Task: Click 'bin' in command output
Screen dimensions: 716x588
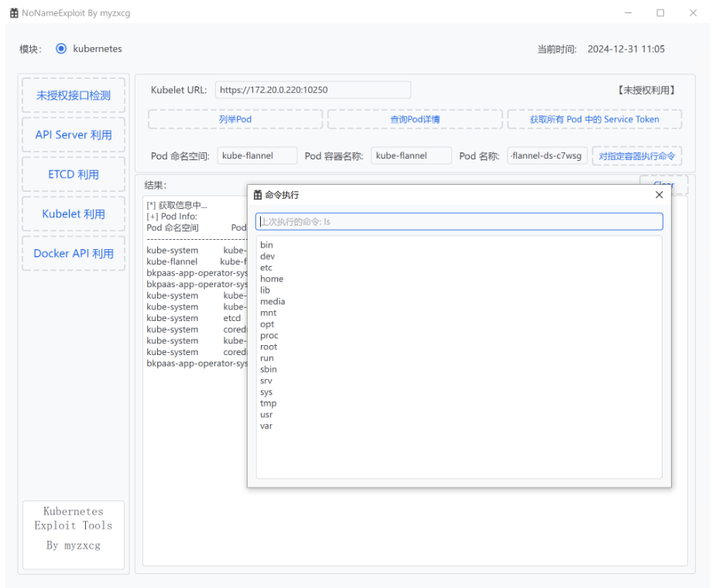Action: coord(266,245)
